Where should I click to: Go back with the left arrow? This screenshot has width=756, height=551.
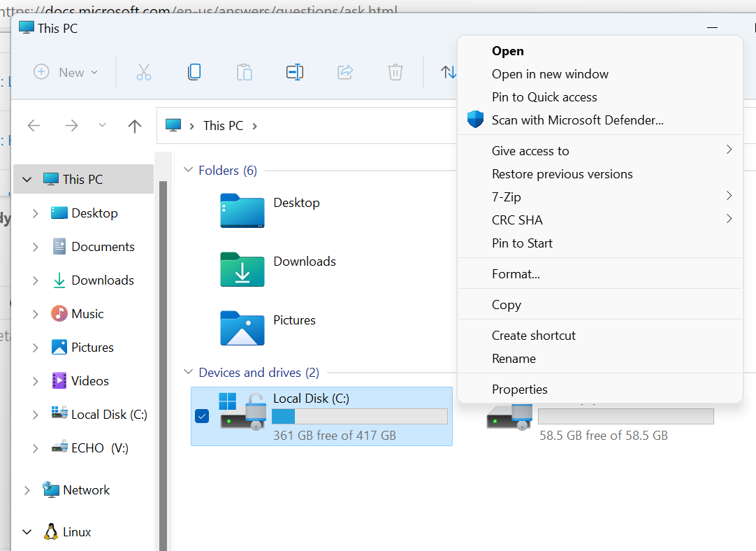pyautogui.click(x=34, y=126)
